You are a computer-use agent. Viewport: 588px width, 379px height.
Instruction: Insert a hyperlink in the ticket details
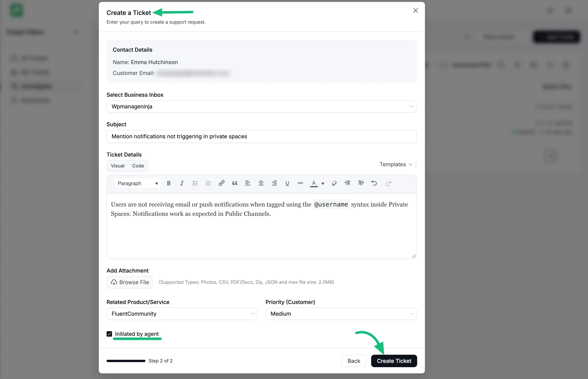(221, 183)
